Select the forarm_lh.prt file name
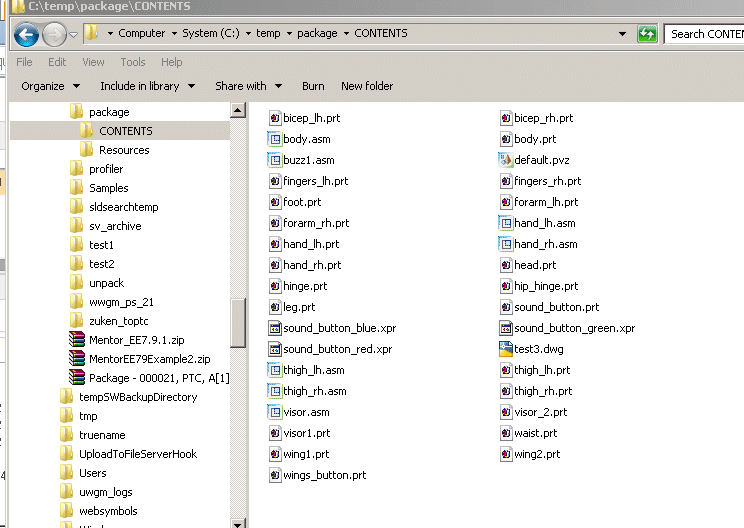The image size is (744, 528). (546, 202)
